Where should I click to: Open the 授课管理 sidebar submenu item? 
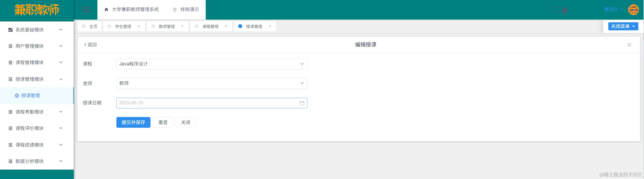click(37, 96)
